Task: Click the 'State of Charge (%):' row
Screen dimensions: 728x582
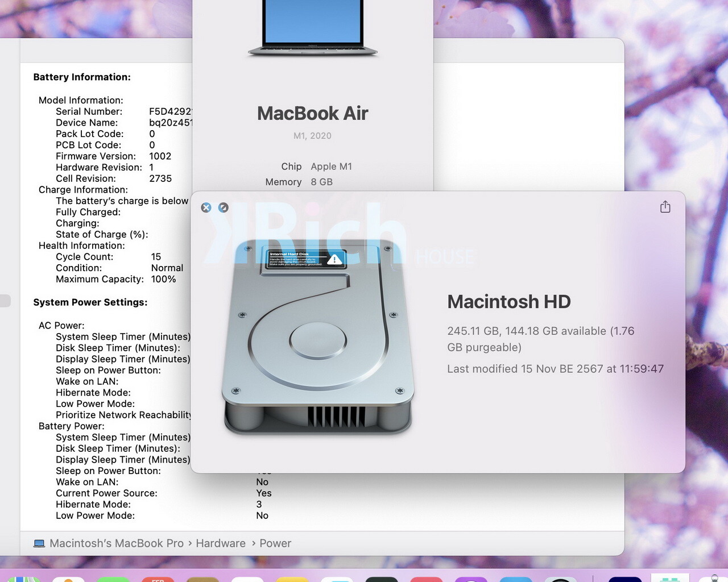Action: 102,234
